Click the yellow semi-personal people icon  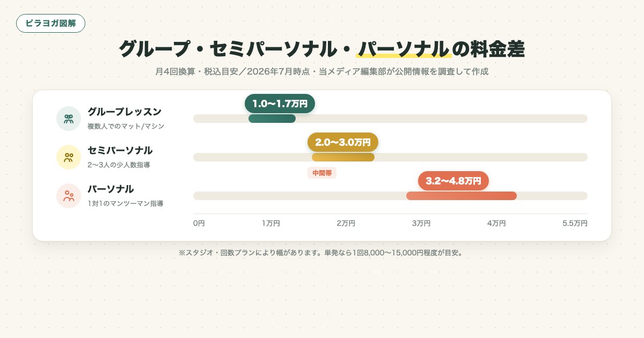(69, 157)
